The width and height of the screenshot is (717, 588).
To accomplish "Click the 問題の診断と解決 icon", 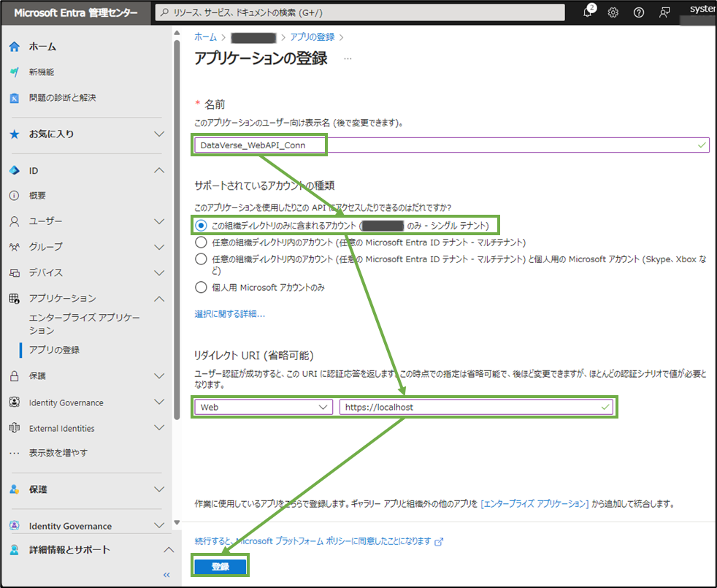I will pos(15,98).
